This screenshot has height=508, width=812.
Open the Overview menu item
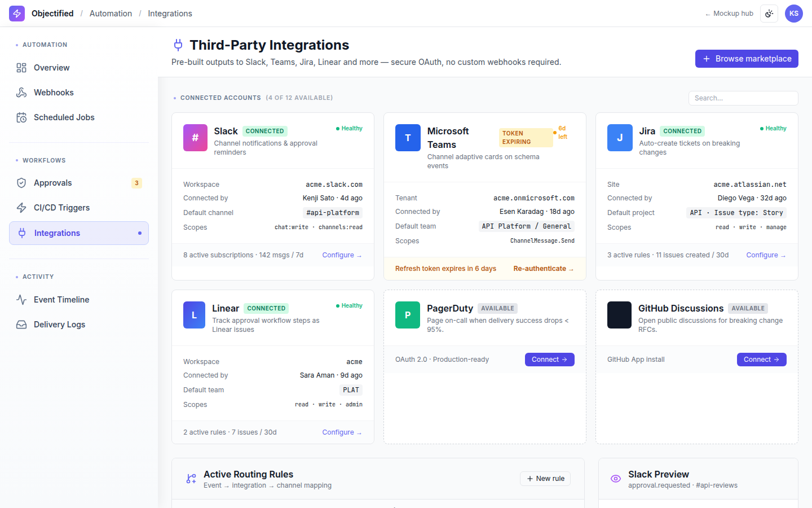pyautogui.click(x=79, y=68)
